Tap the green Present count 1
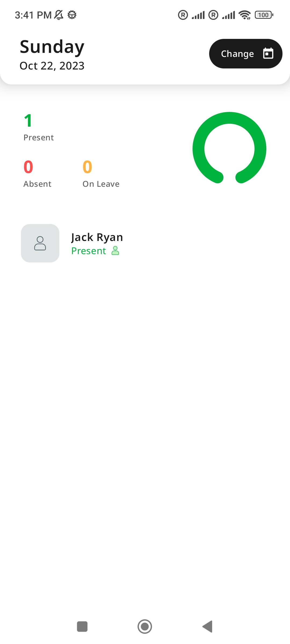This screenshot has width=290, height=644. tap(28, 120)
